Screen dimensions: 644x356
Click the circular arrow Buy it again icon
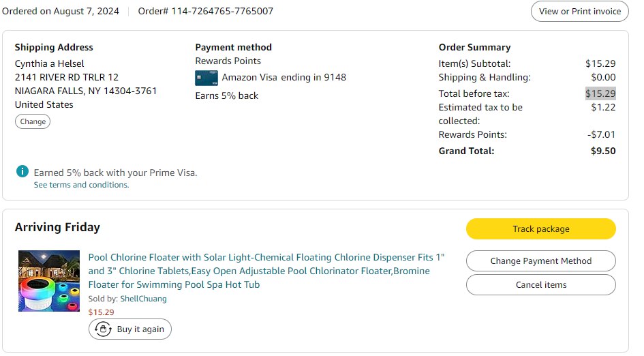[x=103, y=329]
